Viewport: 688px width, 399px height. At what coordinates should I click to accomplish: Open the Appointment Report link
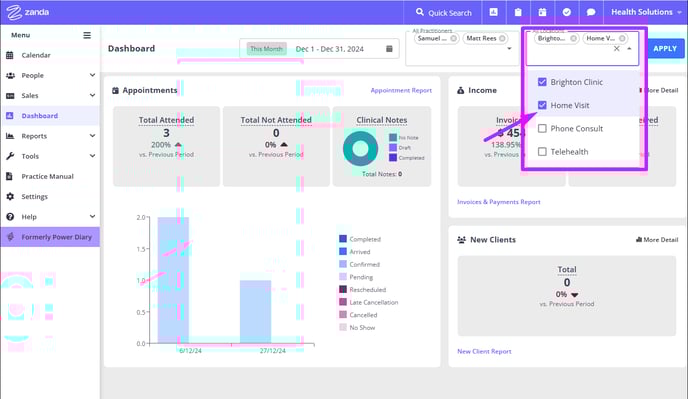[x=401, y=90]
